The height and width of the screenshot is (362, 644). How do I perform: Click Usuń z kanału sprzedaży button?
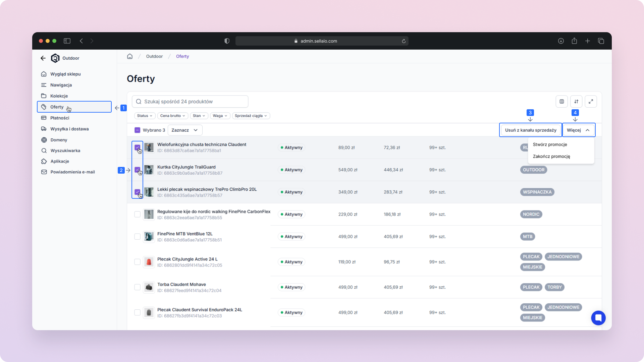click(530, 130)
